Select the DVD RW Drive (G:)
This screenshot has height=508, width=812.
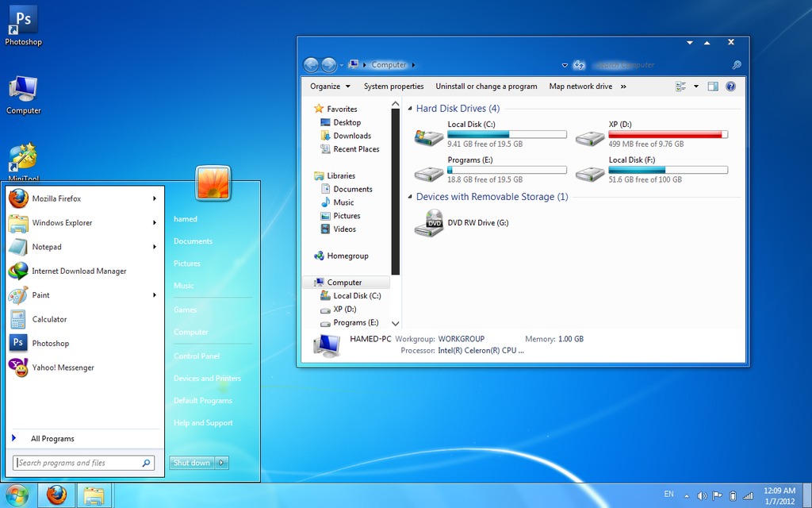[x=462, y=223]
